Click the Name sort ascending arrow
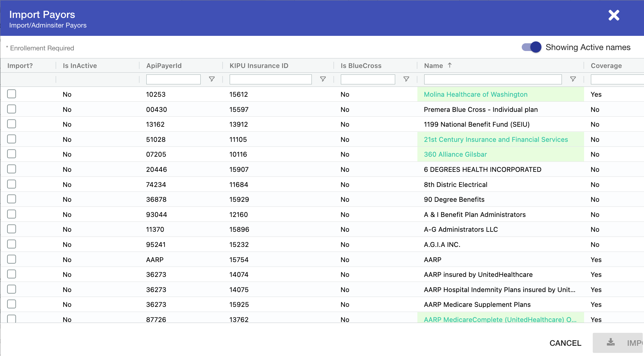The height and width of the screenshot is (356, 644). (450, 65)
